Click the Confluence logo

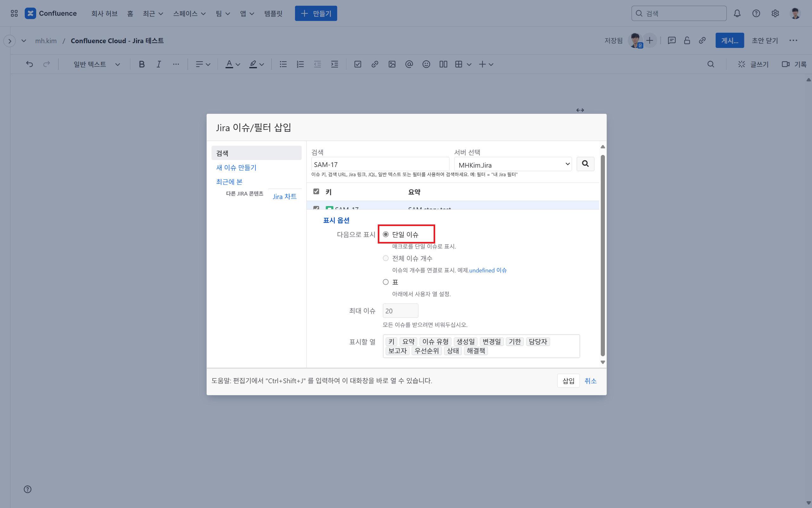click(51, 13)
